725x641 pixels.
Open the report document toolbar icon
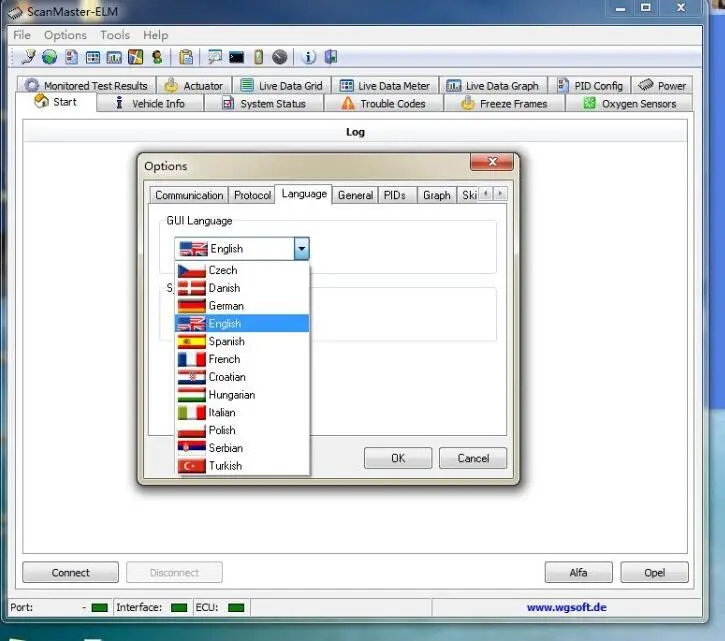click(x=71, y=57)
